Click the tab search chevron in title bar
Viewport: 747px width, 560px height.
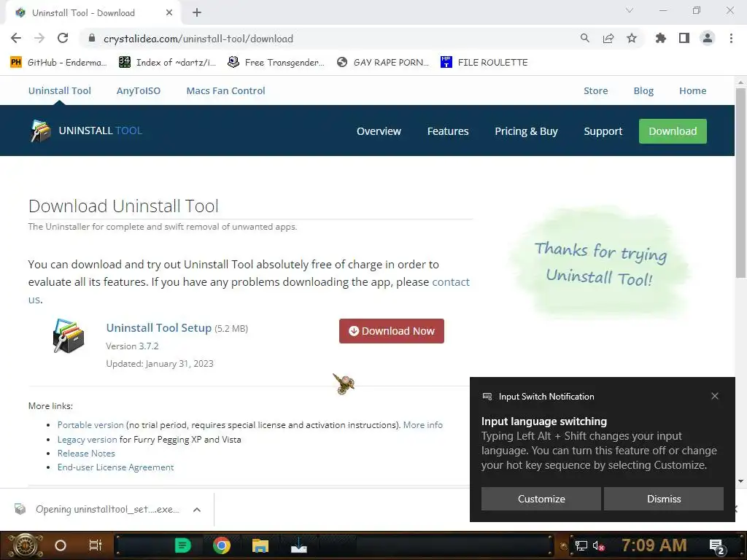coord(630,10)
